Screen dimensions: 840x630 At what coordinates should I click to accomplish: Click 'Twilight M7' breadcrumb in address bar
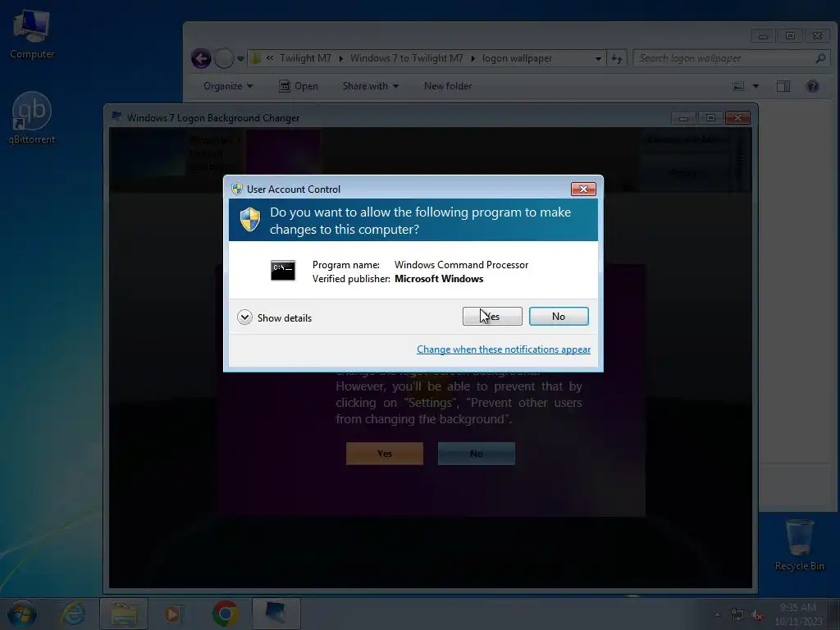tap(305, 58)
